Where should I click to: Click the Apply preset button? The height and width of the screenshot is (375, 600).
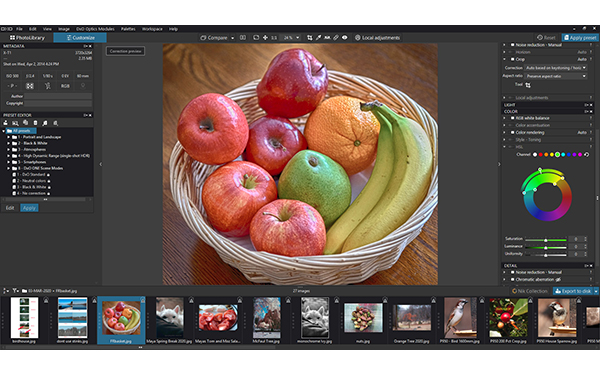tap(580, 38)
